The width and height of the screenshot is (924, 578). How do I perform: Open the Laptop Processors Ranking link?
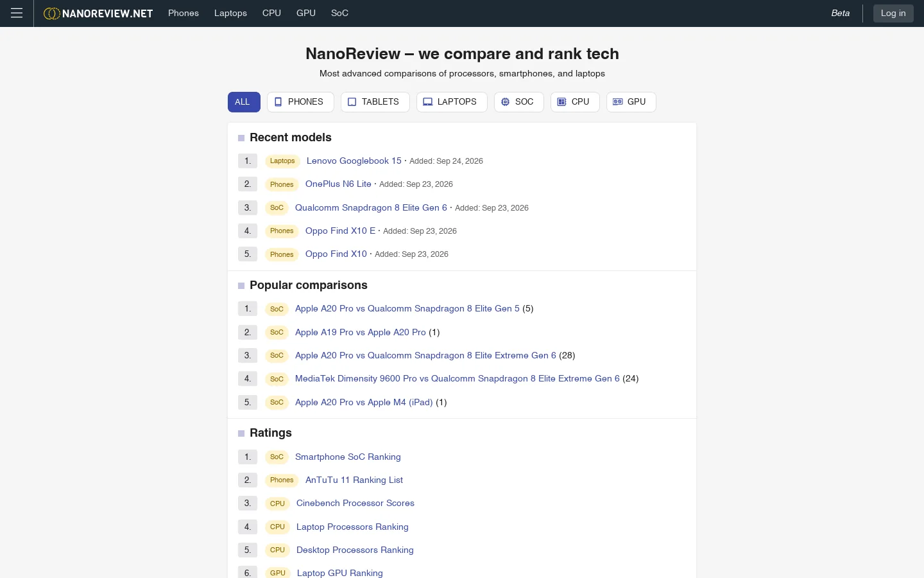[352, 527]
